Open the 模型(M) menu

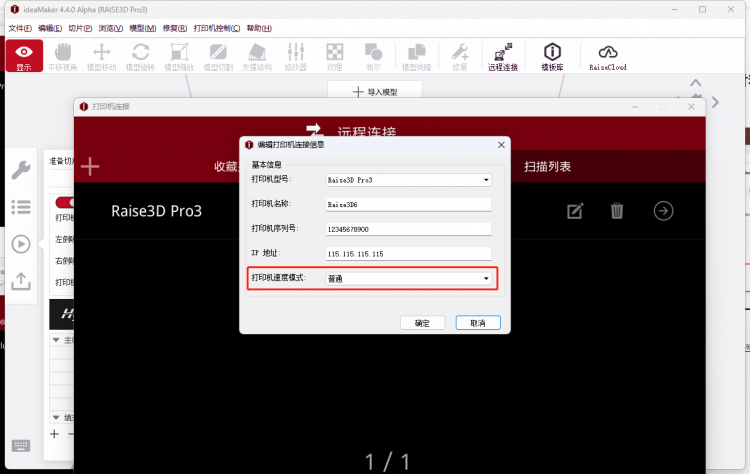coord(143,28)
